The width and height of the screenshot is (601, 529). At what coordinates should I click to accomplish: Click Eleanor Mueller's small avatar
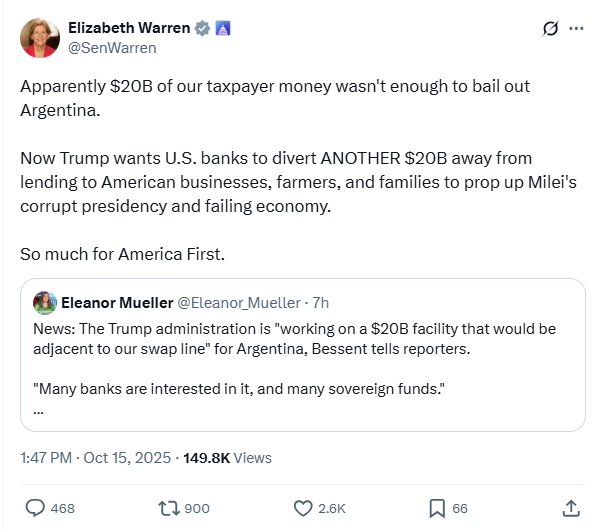pyautogui.click(x=44, y=302)
